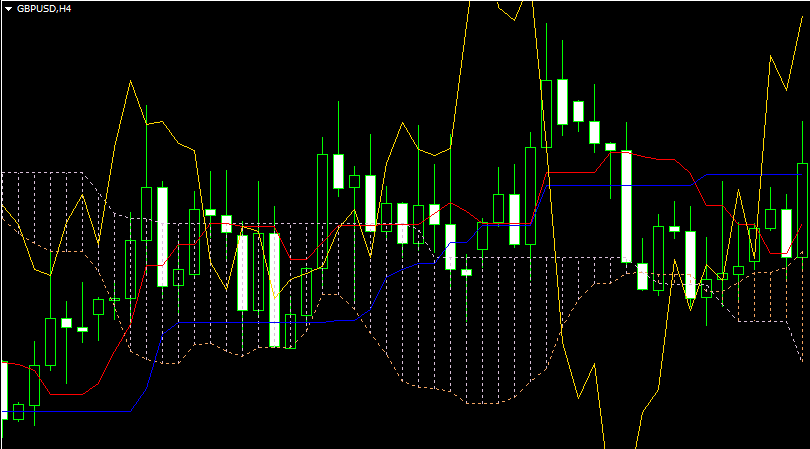810x449 pixels.
Task: Click the first white candle at left edge
Action: click(3, 390)
